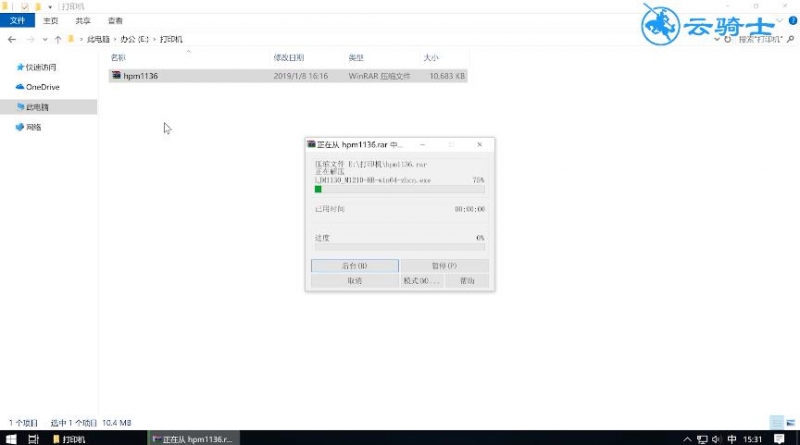
Task: Click the 暂停(P) button in extraction dialog
Action: tap(444, 266)
